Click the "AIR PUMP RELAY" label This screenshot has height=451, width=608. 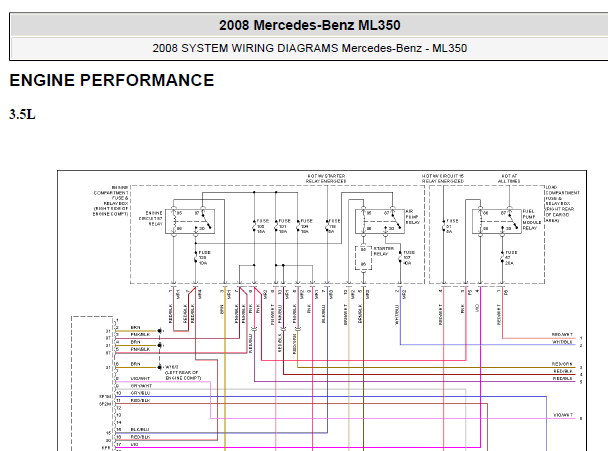pos(413,217)
